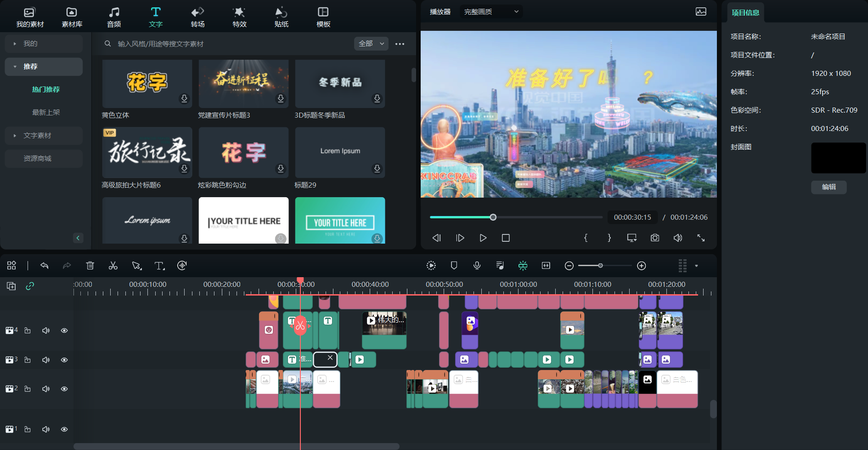Set mark-in point with left brace
868x450 pixels.
click(x=586, y=238)
